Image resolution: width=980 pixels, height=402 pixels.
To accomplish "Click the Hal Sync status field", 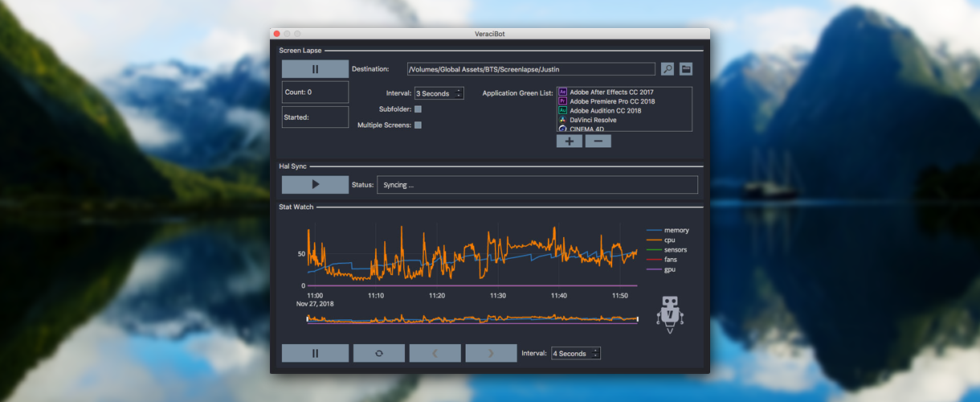I will pyautogui.click(x=537, y=185).
